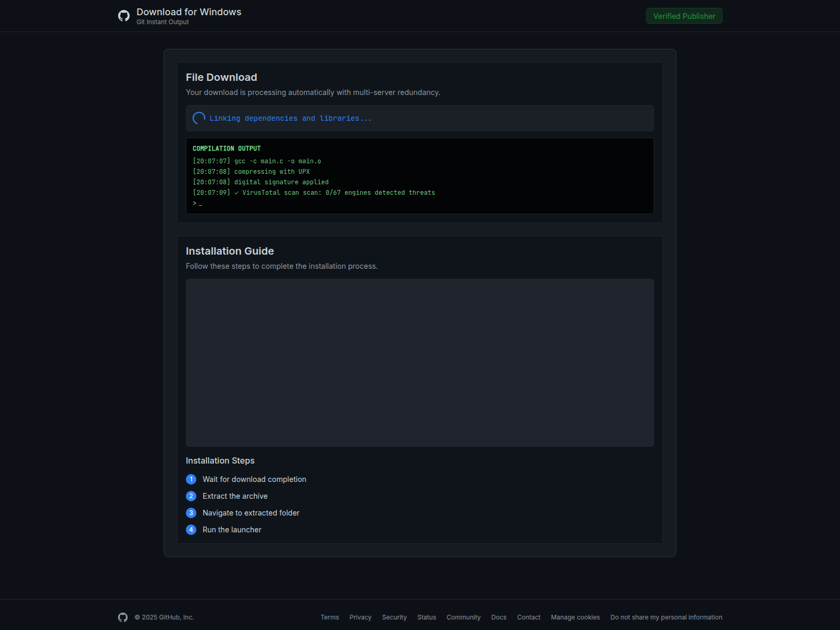Open the Community link
Viewport: 840px width, 630px height.
463,617
